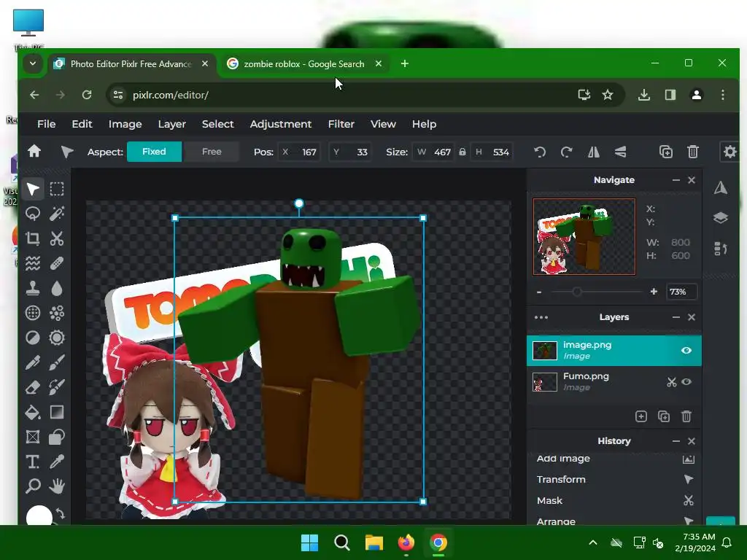Select the Gradient tool
The image size is (747, 560).
point(57,412)
